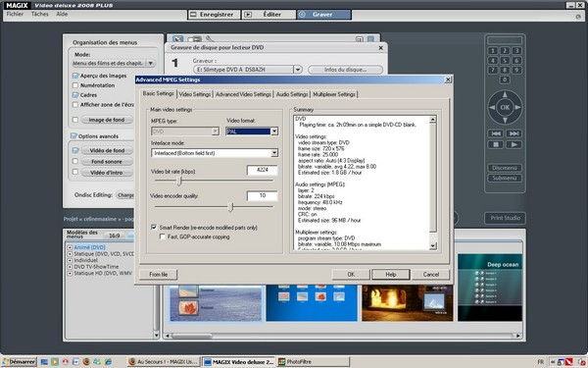Click the From file button
588x368 pixels.
coord(158,275)
